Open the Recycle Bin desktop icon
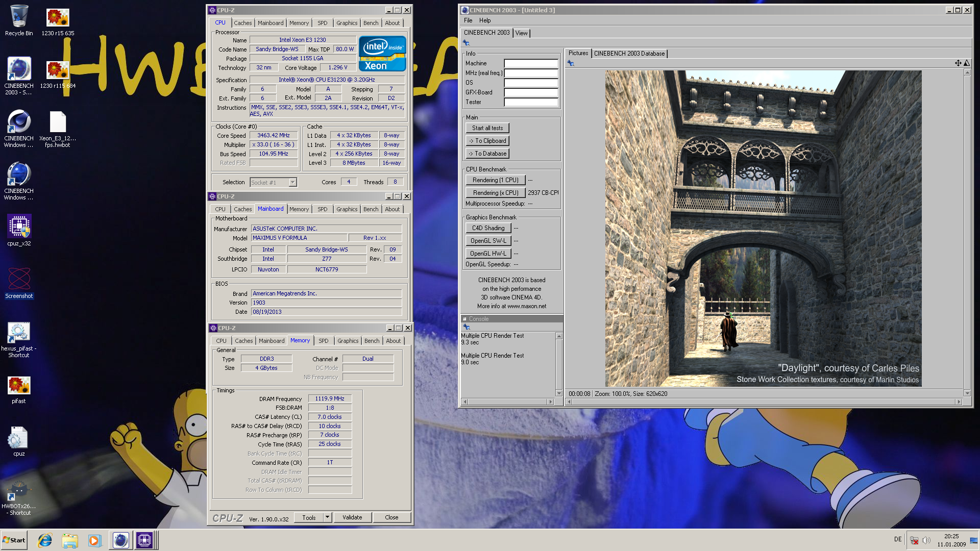Screen dimensions: 980x551 point(19,20)
